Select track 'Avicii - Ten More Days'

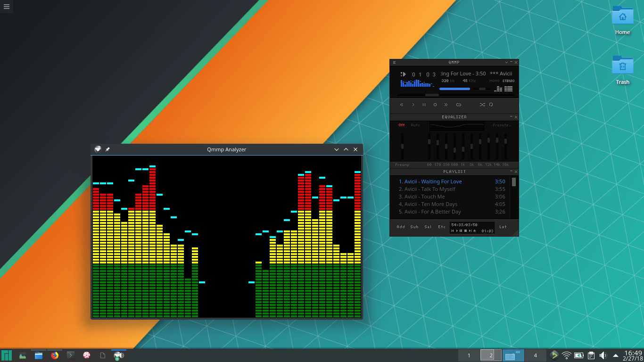coord(452,204)
